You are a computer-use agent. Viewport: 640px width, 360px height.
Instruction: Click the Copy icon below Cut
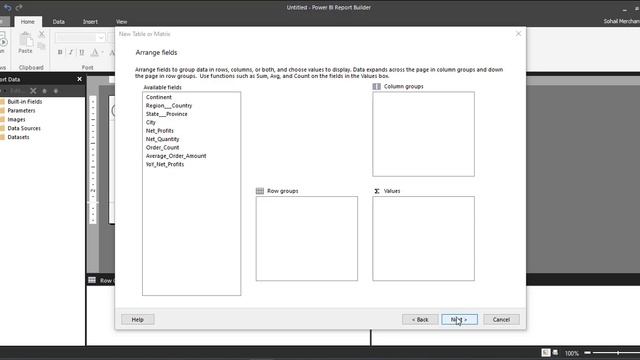42,46
